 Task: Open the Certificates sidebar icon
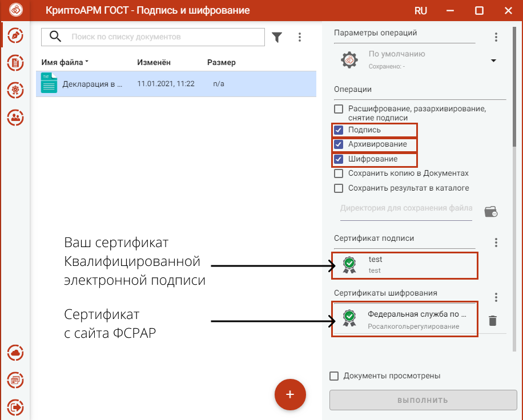tap(15, 90)
